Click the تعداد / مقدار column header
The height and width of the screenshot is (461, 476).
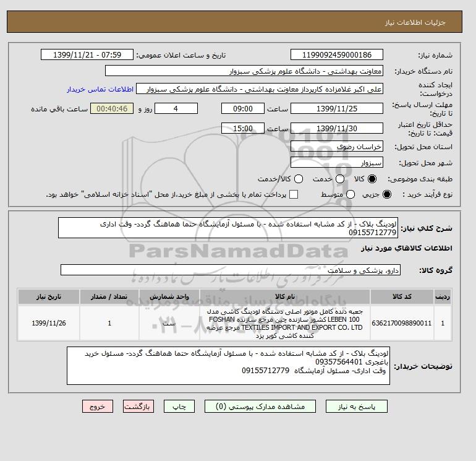109,296
